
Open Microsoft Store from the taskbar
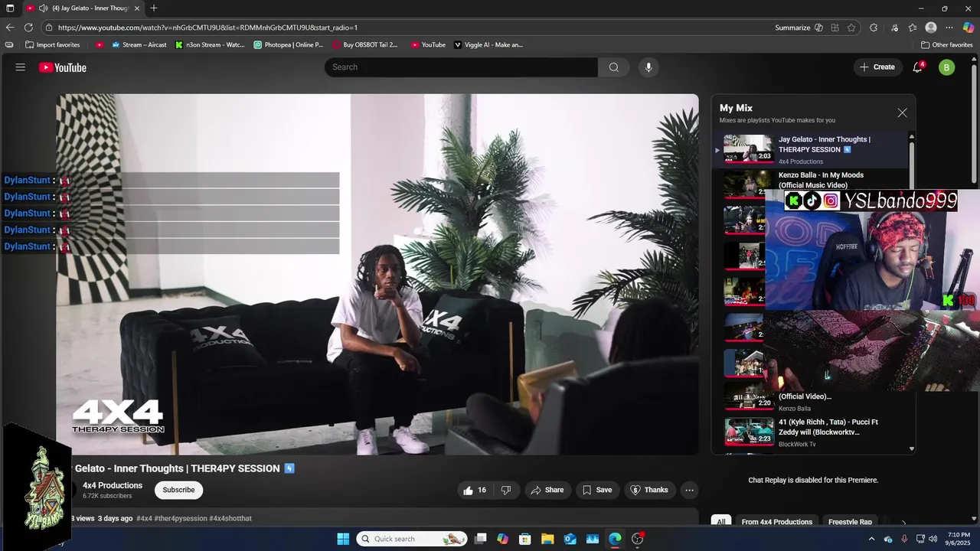[x=525, y=539]
